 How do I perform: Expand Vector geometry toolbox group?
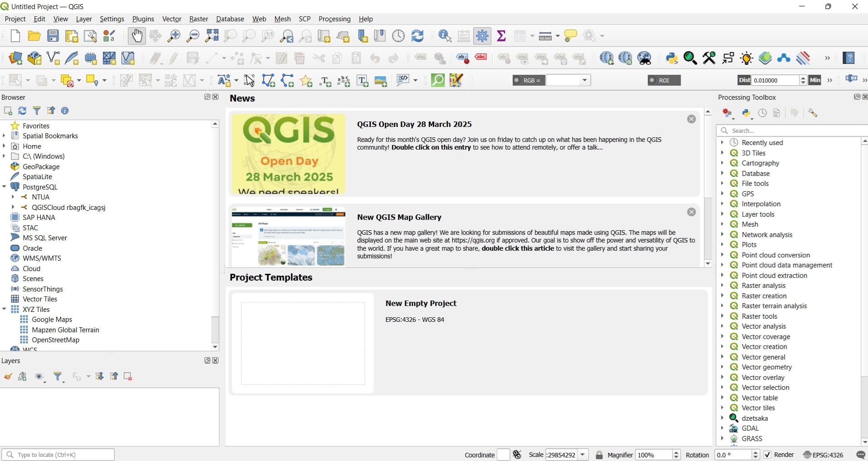coord(722,367)
